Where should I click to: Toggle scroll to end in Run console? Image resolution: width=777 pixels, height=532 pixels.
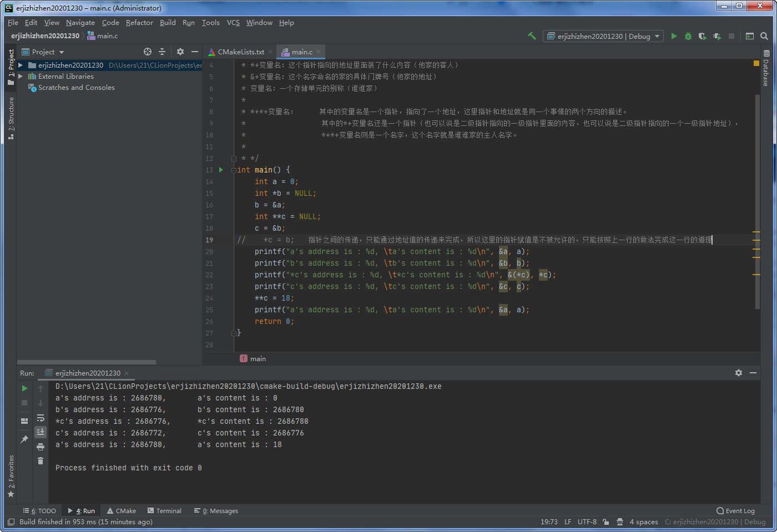[x=41, y=432]
